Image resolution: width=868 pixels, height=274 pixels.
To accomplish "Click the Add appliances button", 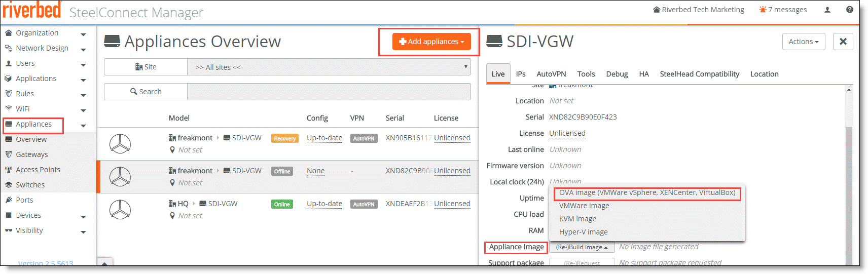I will pyautogui.click(x=431, y=42).
